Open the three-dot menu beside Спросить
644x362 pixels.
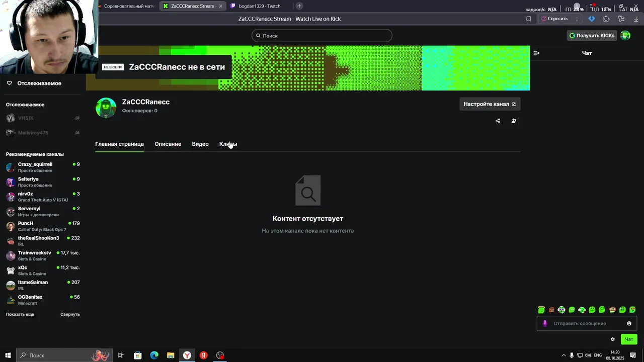[577, 19]
